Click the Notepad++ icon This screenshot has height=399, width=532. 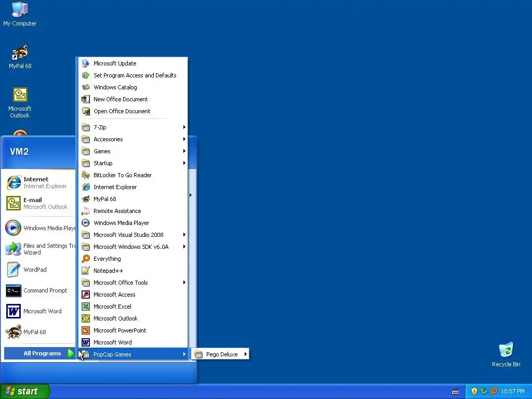pos(86,271)
